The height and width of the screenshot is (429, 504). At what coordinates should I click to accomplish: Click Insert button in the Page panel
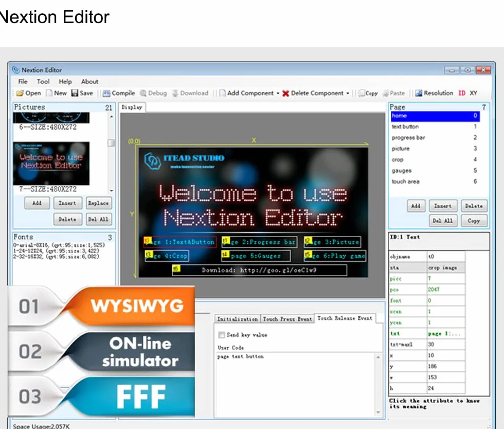click(x=443, y=206)
